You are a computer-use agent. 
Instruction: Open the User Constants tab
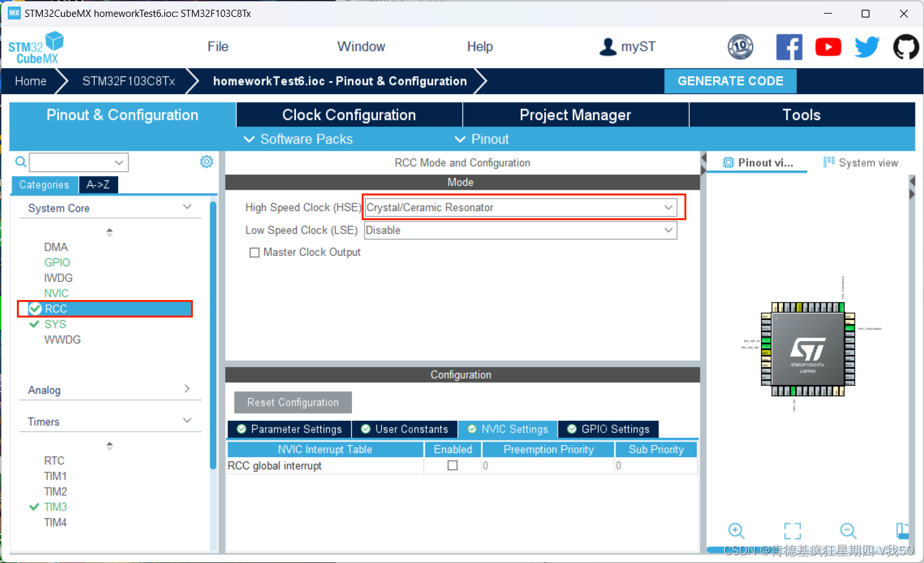pyautogui.click(x=405, y=429)
